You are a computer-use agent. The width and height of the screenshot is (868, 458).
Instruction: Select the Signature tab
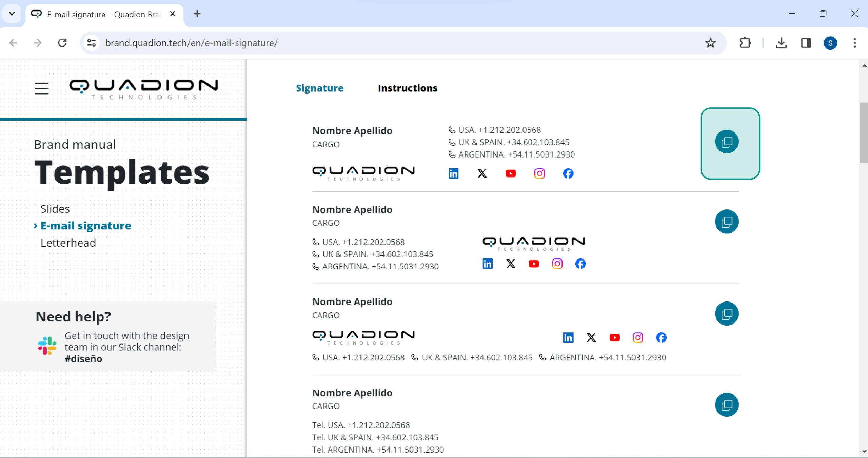pyautogui.click(x=319, y=88)
